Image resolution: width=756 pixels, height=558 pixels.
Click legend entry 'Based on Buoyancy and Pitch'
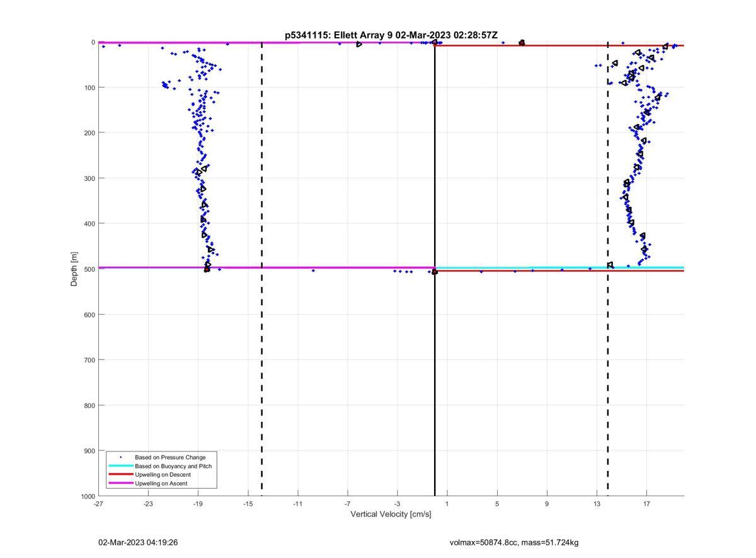173,466
